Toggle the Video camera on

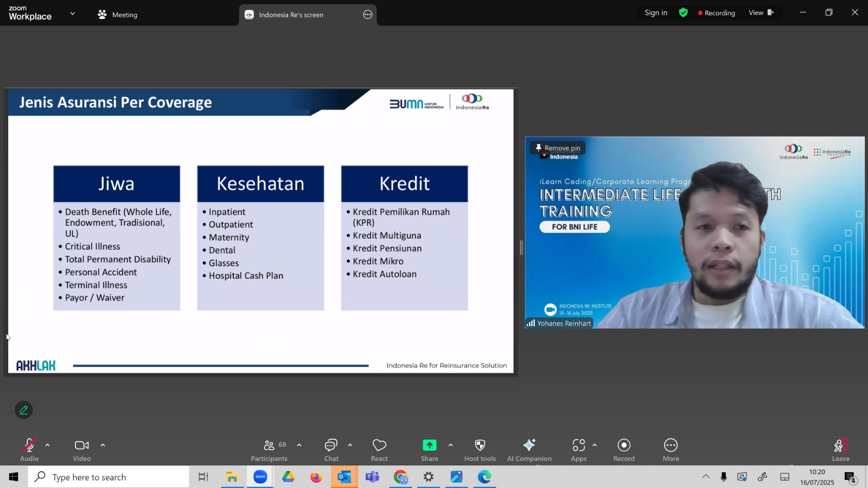tap(82, 450)
